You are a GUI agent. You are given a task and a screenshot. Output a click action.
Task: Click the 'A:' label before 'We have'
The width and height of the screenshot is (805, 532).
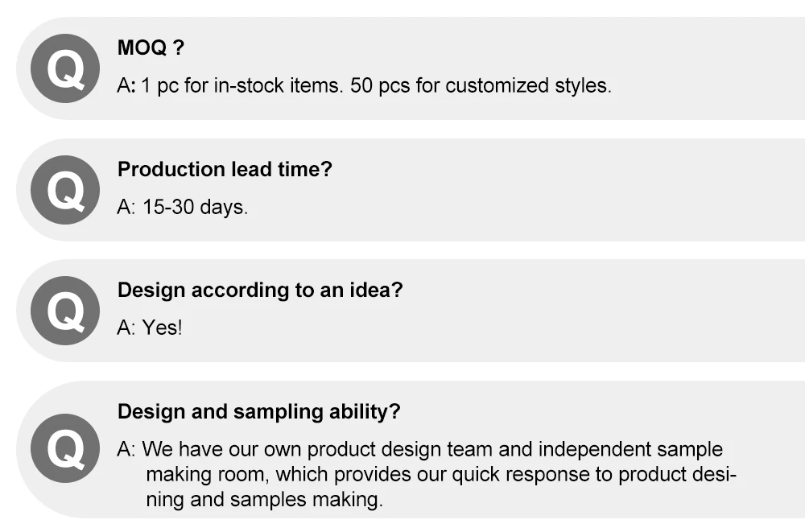[x=126, y=449]
